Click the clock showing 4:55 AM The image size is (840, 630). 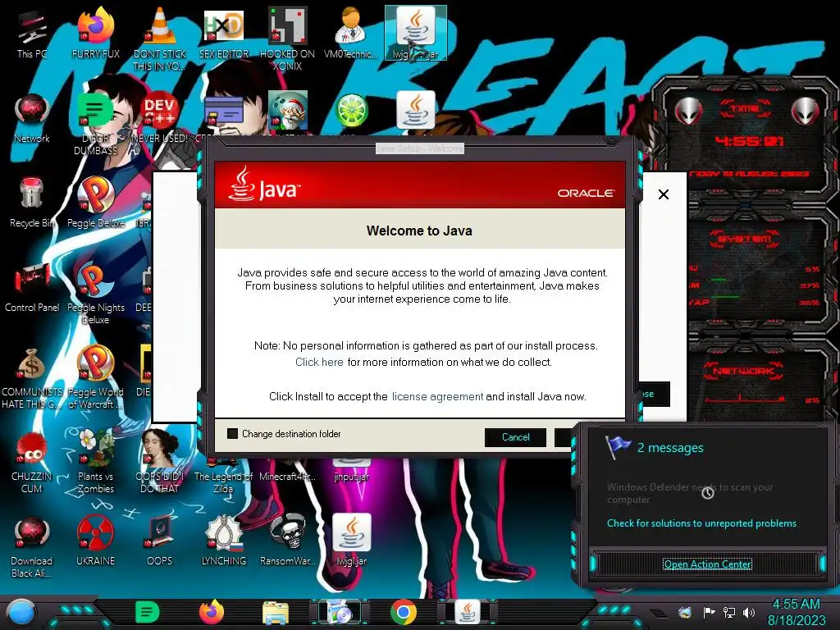(796, 612)
